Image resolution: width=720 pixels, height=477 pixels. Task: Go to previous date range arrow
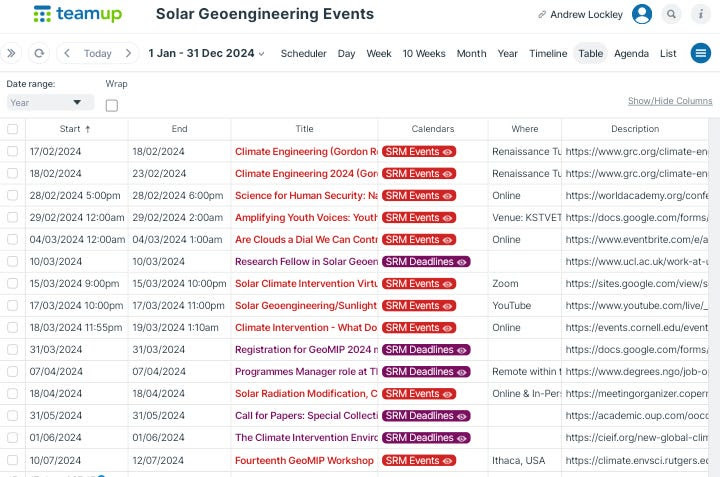point(67,53)
